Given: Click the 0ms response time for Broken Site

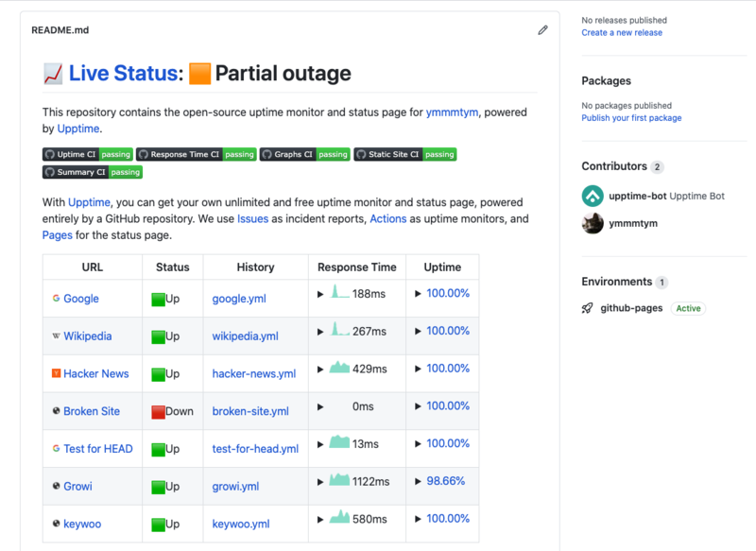Looking at the screenshot, I should click(x=363, y=406).
